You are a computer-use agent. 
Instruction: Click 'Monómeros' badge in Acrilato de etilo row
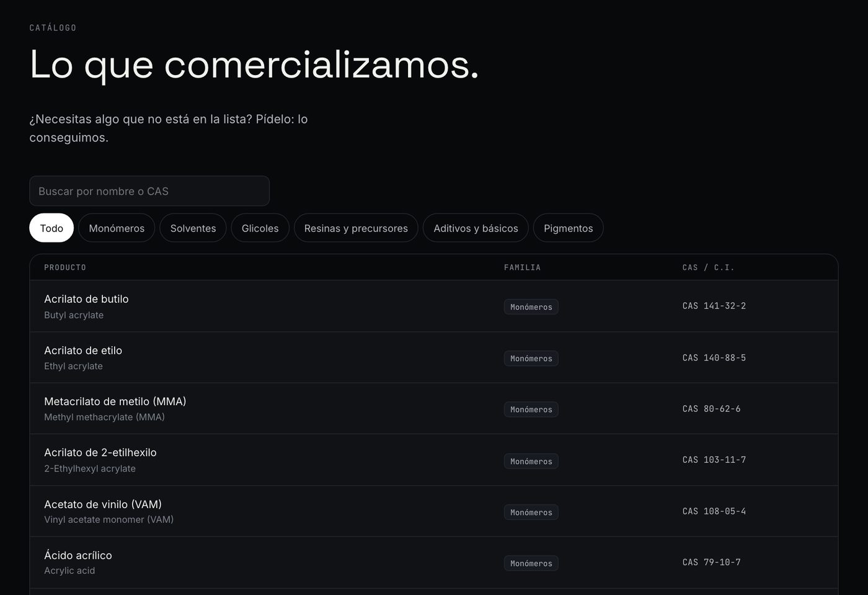click(x=531, y=359)
